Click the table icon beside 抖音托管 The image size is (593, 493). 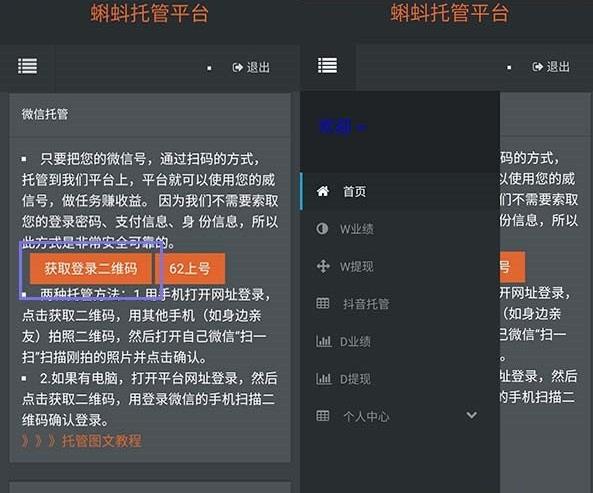pyautogui.click(x=323, y=303)
